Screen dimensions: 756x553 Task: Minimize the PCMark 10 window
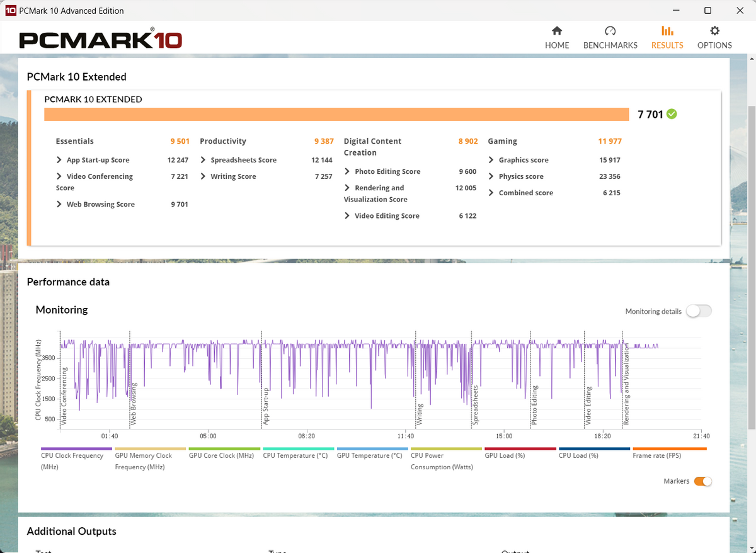(676, 11)
